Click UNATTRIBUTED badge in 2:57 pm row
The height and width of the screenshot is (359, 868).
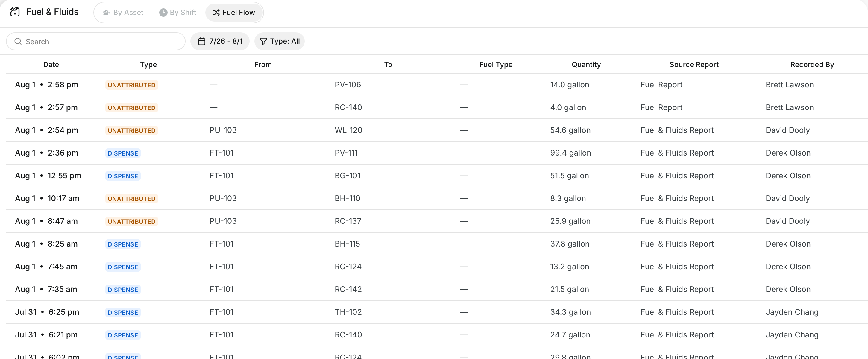(131, 108)
